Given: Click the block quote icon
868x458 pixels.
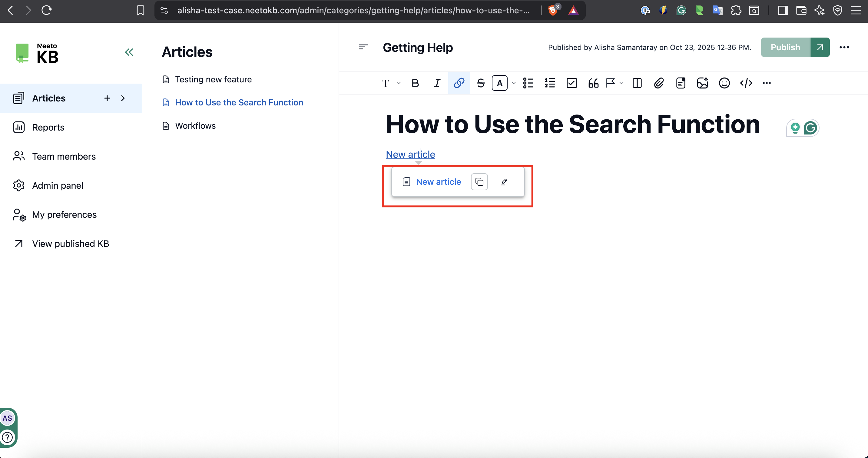Looking at the screenshot, I should pyautogui.click(x=593, y=83).
